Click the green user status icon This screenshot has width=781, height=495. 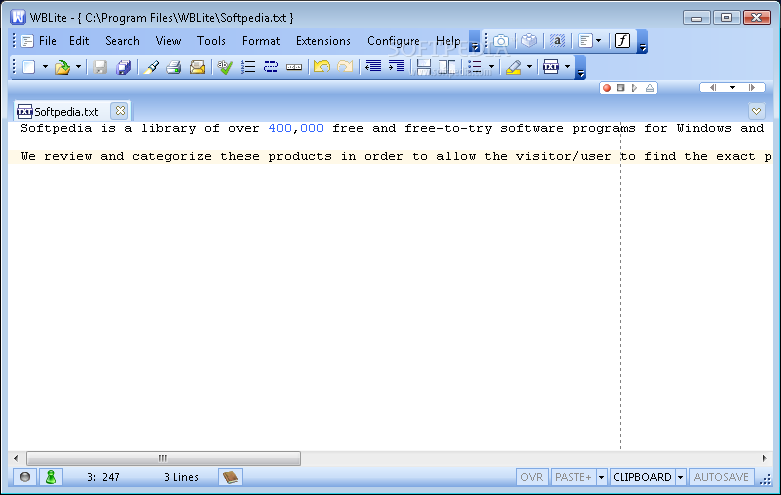tap(51, 477)
